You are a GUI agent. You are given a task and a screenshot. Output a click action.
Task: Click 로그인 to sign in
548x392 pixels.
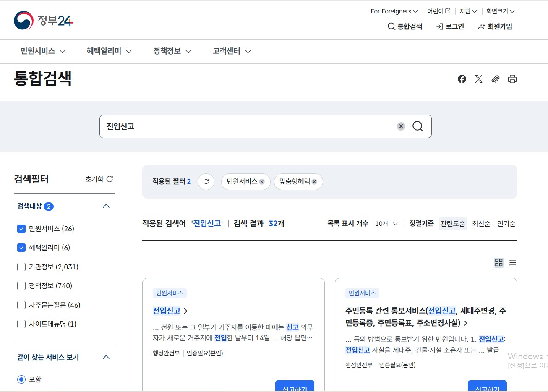click(450, 26)
